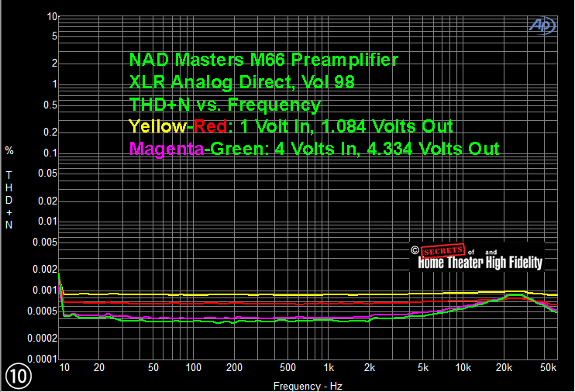575x392 pixels.
Task: Click the "0.0001" y-axis tick label
Action: tap(43, 359)
